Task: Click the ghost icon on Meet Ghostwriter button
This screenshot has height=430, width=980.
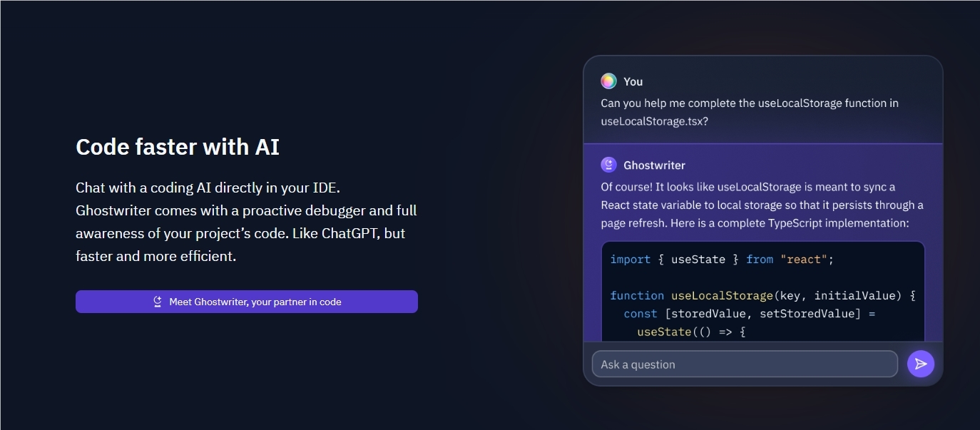Action: (158, 302)
